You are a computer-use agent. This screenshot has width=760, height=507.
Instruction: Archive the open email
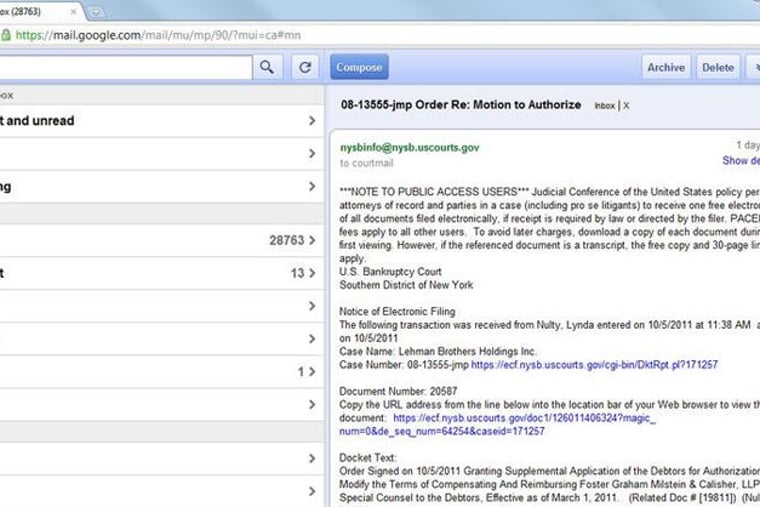pos(665,67)
